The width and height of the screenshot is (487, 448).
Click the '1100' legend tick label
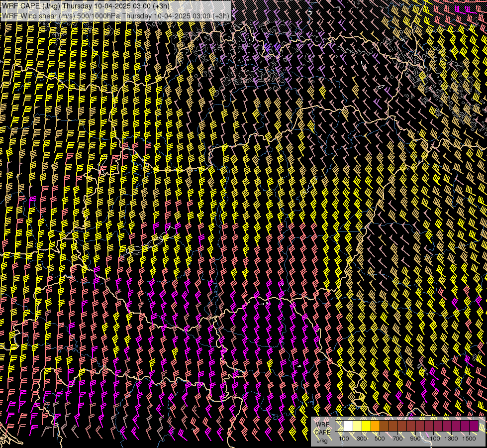tap(433, 439)
